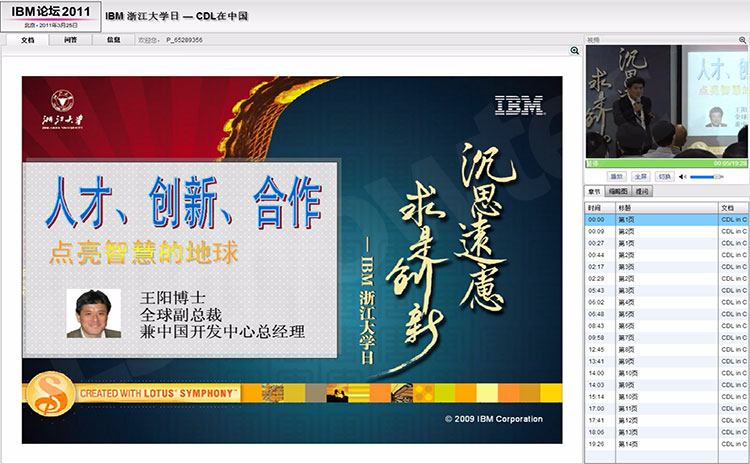Screen dimensions: 750x464
Task: Jump to chapter at 13:41
Action: click(667, 362)
